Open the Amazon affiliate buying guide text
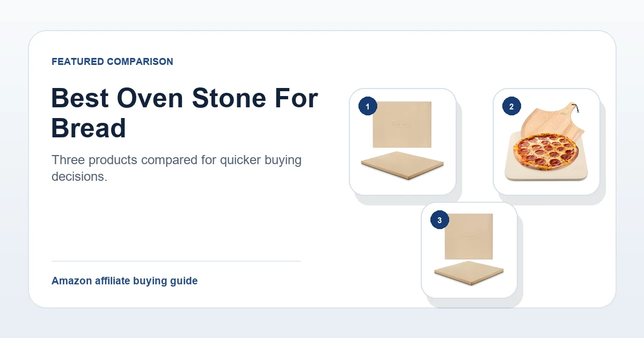This screenshot has height=338, width=644. click(125, 281)
